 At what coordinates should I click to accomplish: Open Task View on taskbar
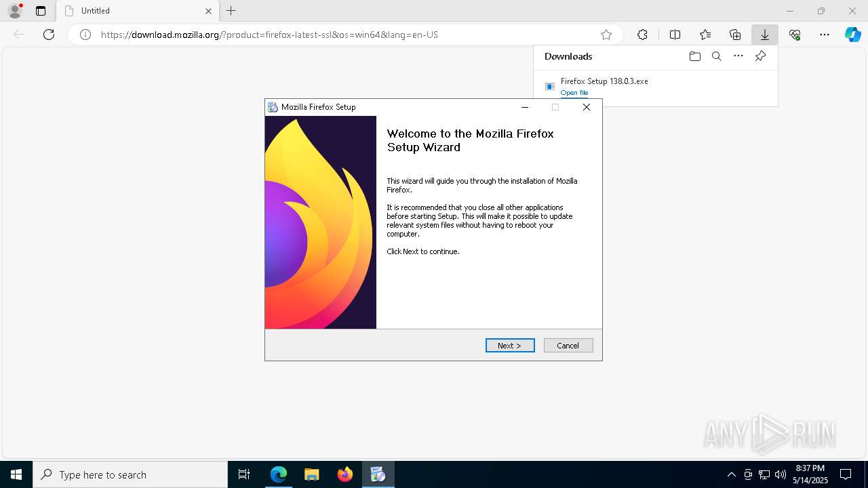pyautogui.click(x=244, y=474)
